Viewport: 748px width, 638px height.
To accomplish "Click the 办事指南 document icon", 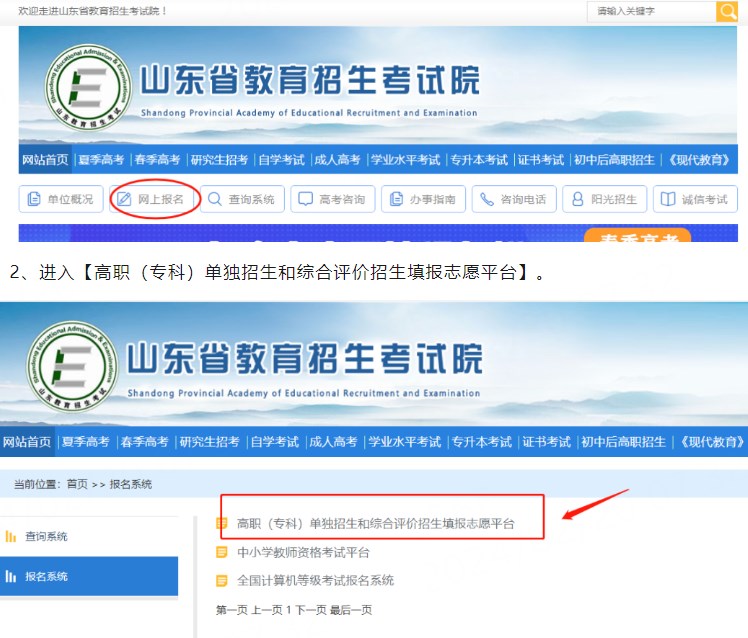I will (396, 199).
